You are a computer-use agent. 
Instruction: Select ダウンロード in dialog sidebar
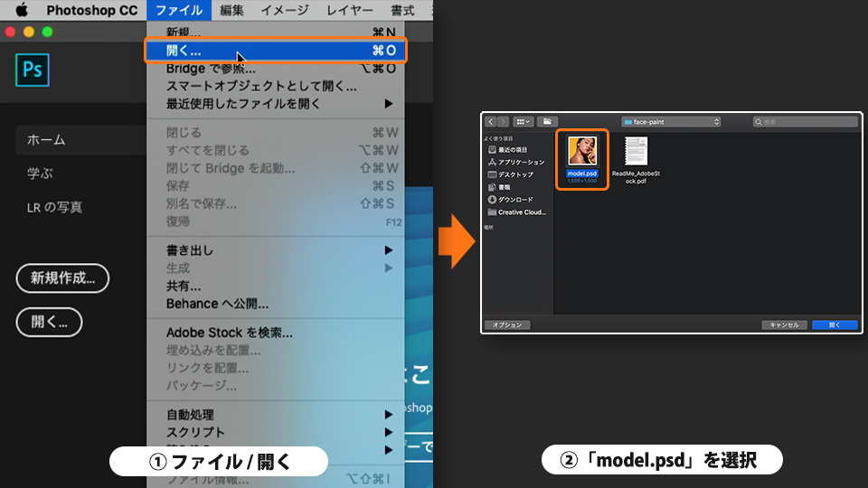[x=510, y=200]
